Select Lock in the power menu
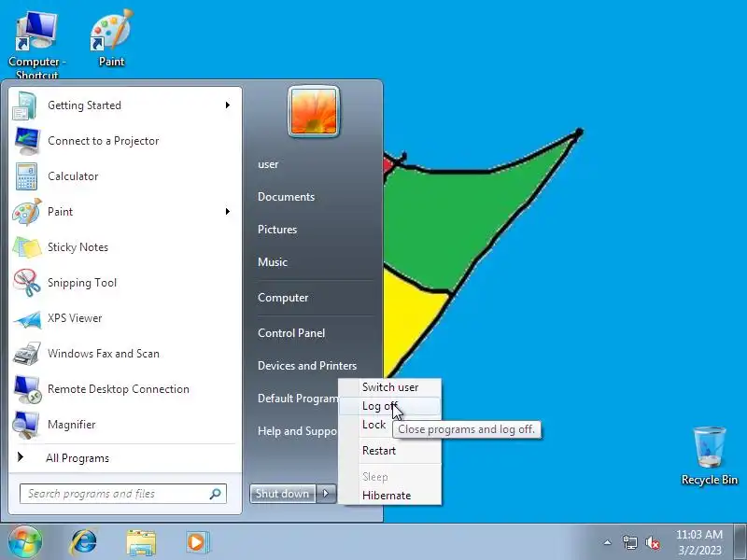This screenshot has height=560, width=747. (x=373, y=425)
